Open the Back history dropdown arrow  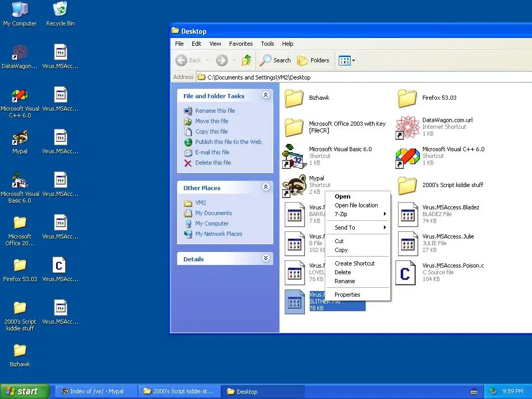coord(207,60)
